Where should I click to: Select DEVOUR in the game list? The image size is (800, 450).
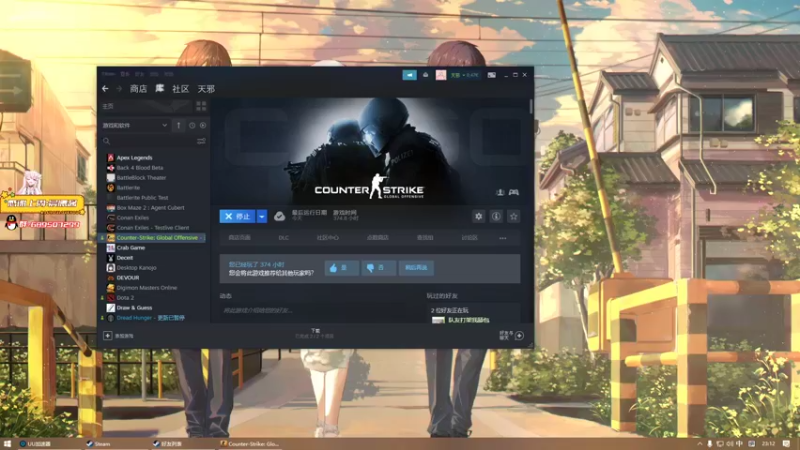[x=128, y=278]
